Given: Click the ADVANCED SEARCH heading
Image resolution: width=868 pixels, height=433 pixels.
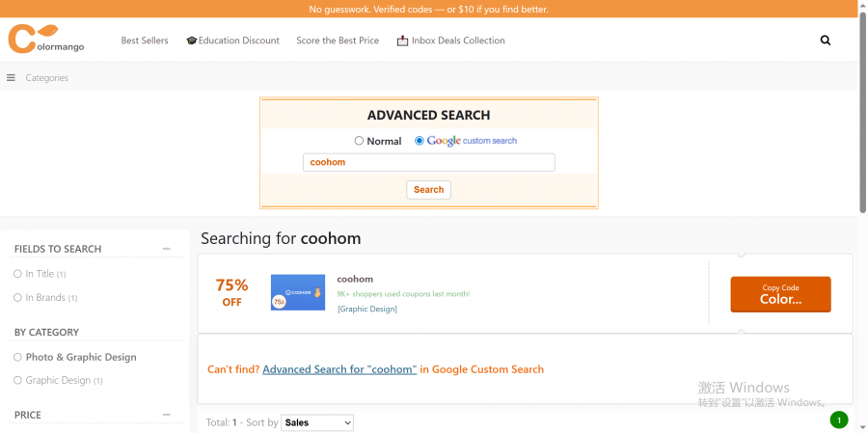Looking at the screenshot, I should pyautogui.click(x=428, y=115).
